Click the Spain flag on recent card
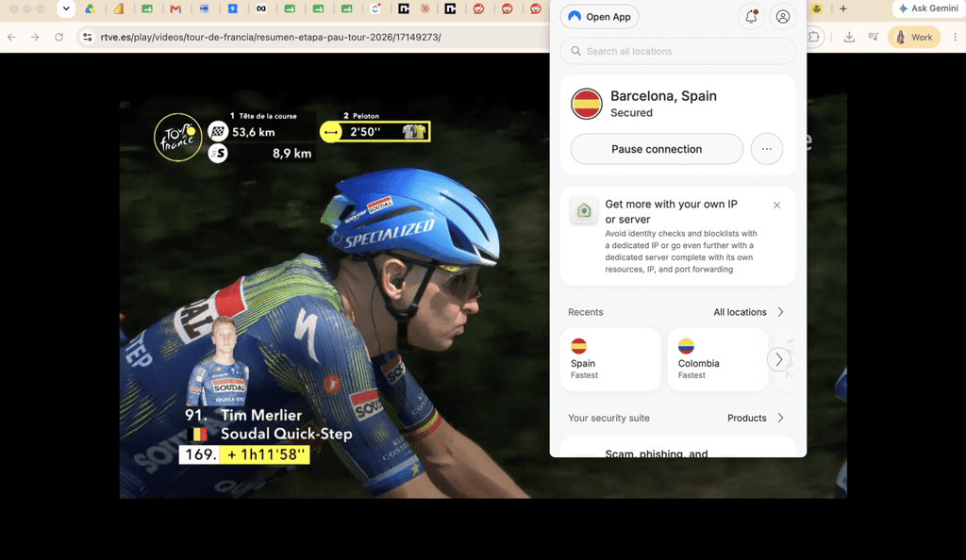The width and height of the screenshot is (966, 560). point(578,346)
